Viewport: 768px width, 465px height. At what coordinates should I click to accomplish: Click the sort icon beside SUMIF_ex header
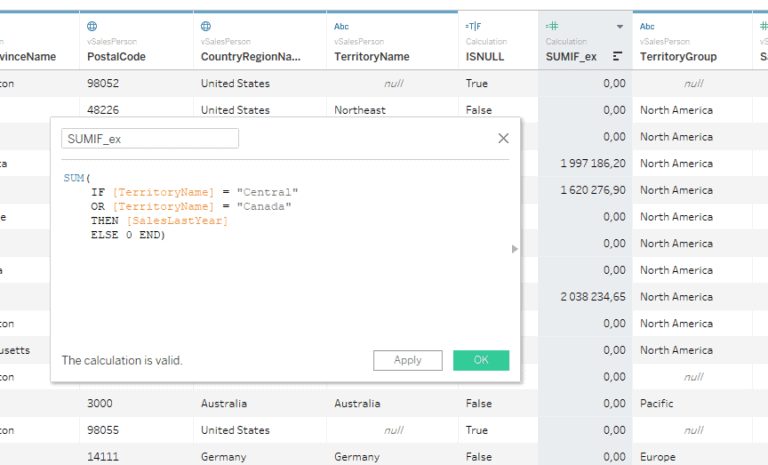click(x=617, y=57)
